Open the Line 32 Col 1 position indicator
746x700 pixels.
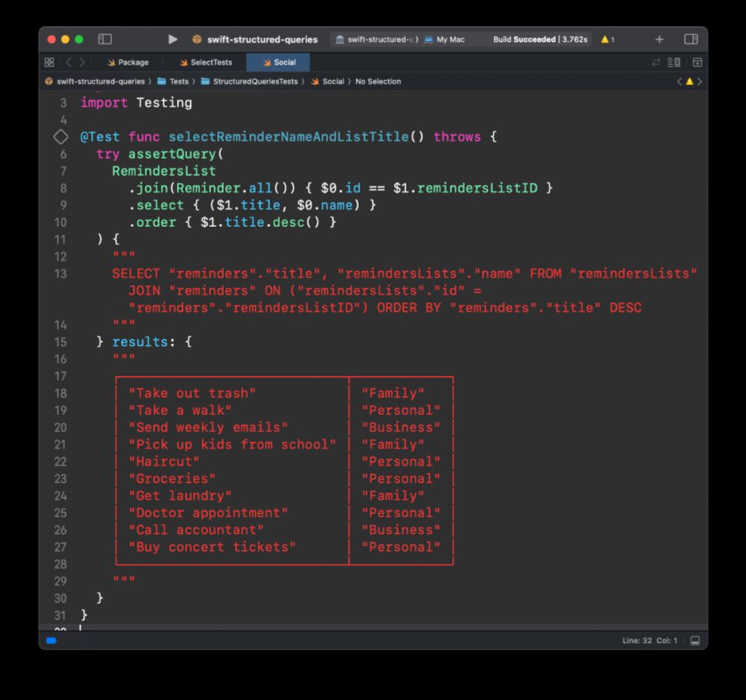[x=650, y=640]
